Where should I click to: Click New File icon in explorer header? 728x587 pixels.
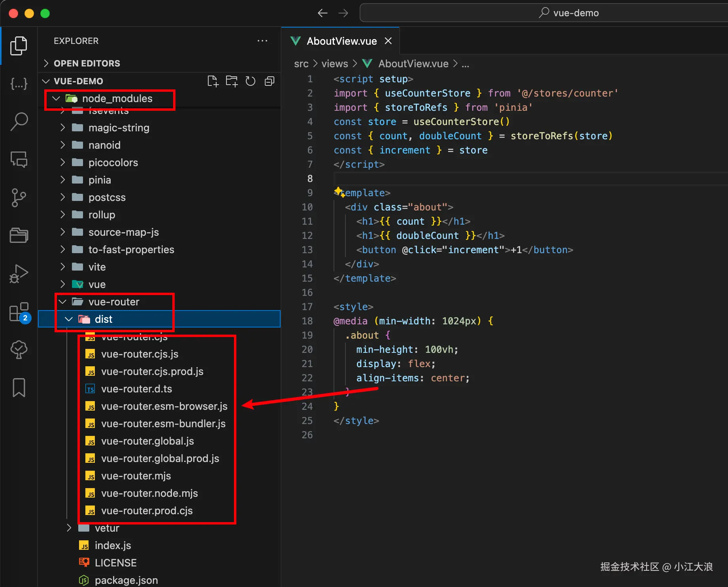pyautogui.click(x=213, y=81)
